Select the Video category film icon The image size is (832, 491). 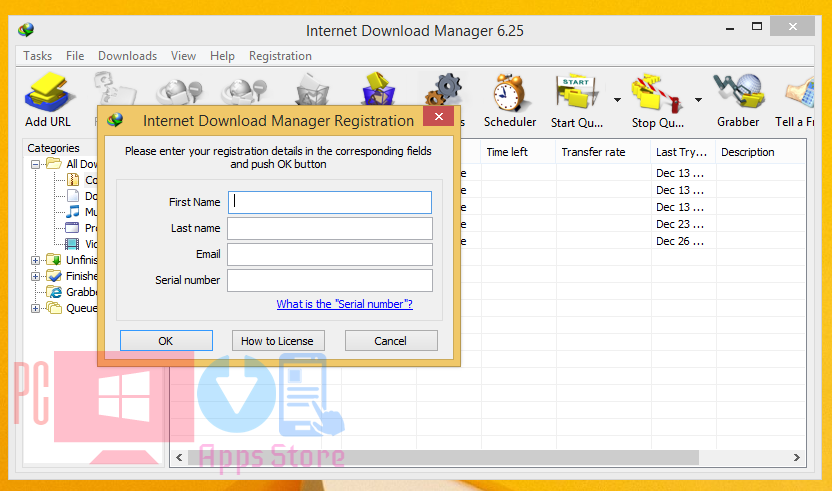pyautogui.click(x=72, y=244)
